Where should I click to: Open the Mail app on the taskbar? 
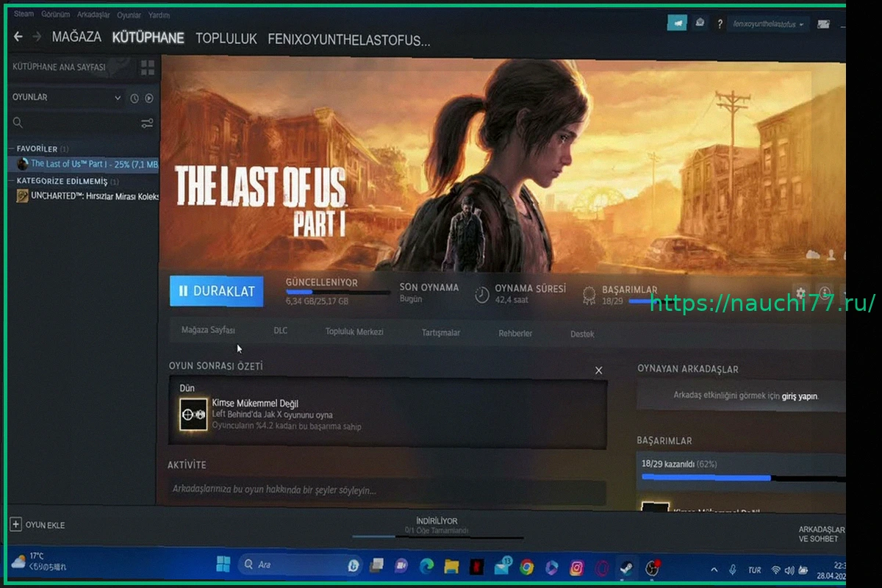tap(501, 566)
